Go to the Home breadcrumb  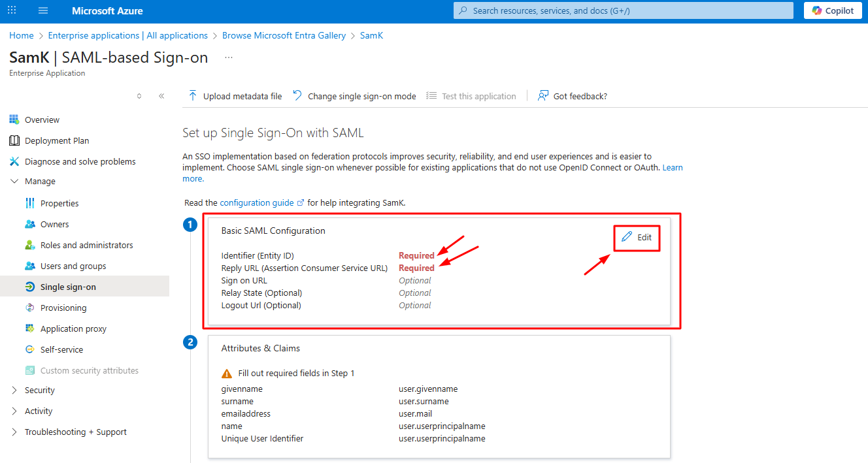(22, 35)
